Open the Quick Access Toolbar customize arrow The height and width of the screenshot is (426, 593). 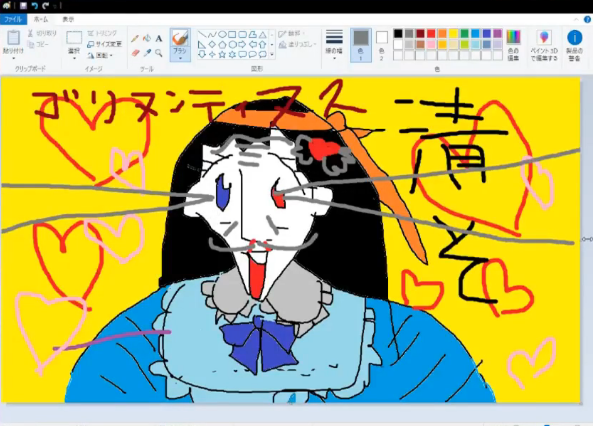point(56,6)
